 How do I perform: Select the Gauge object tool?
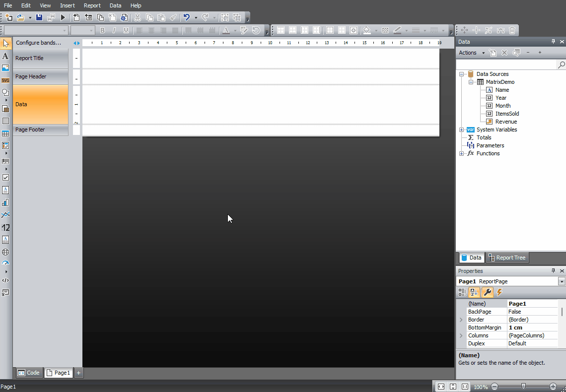coord(5,263)
